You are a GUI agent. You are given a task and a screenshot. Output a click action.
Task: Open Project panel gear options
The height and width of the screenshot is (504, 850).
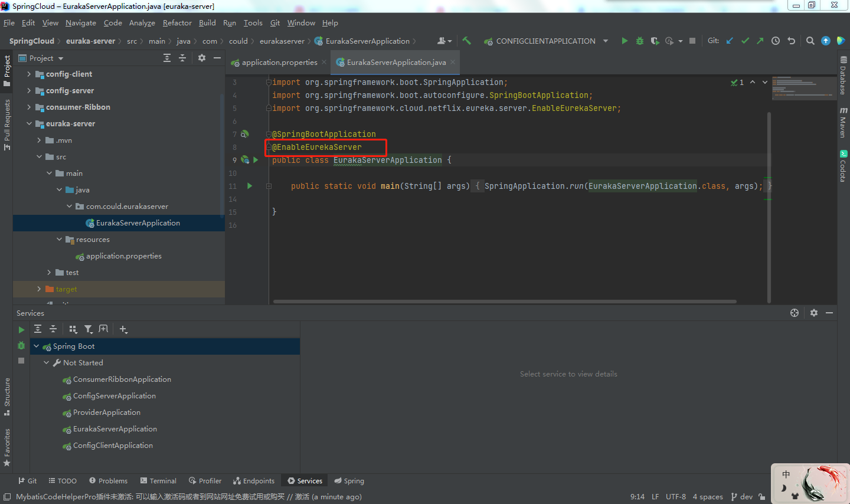(x=202, y=58)
